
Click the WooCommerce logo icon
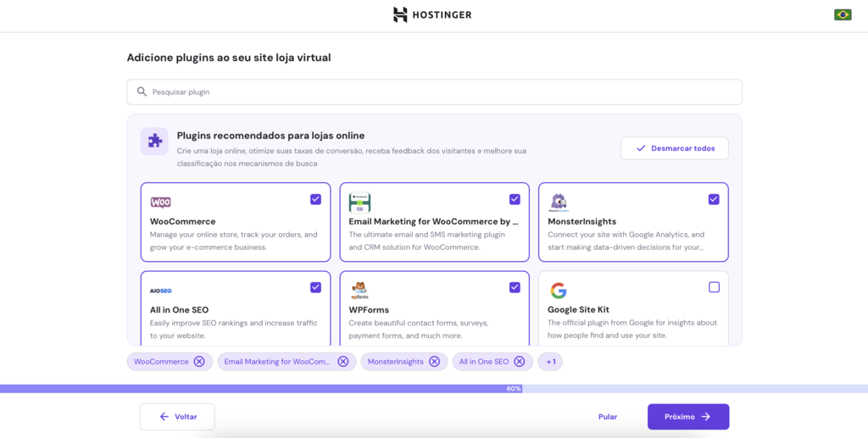tap(160, 202)
